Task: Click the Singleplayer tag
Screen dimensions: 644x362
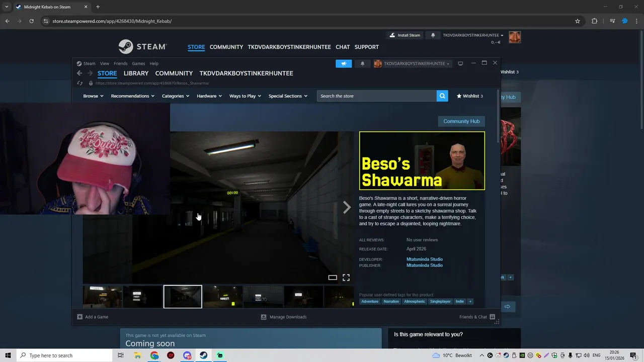Action: [x=440, y=302]
